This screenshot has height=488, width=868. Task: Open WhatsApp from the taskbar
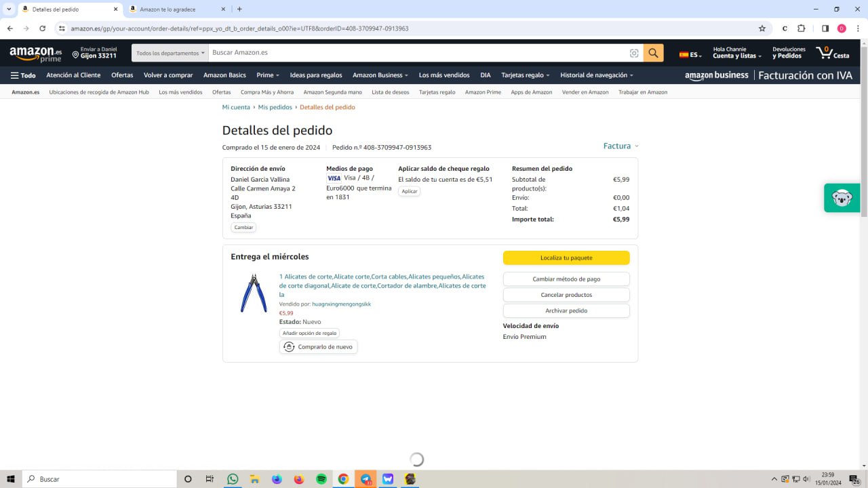233,479
